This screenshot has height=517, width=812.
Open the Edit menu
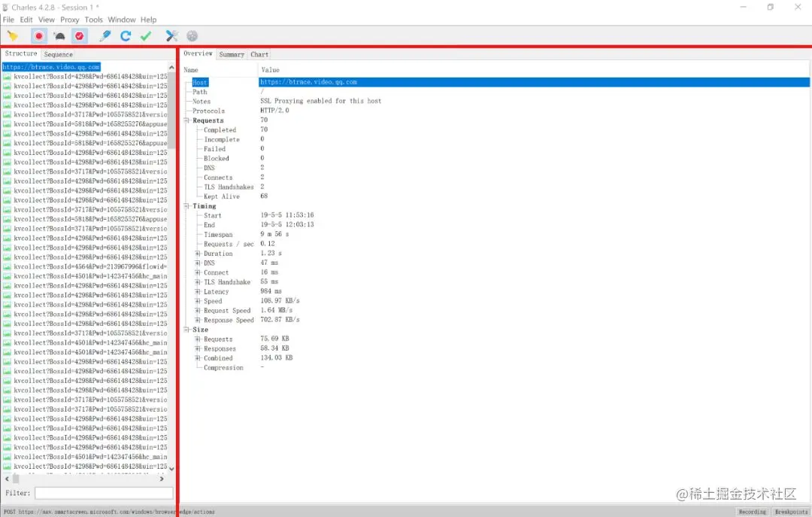pyautogui.click(x=26, y=20)
